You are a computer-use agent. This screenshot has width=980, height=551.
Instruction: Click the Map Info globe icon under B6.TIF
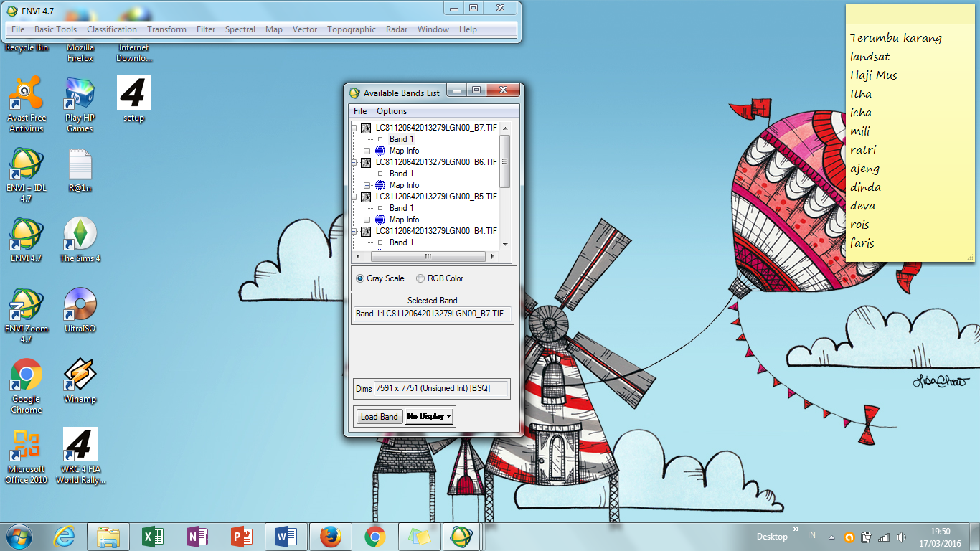click(380, 185)
